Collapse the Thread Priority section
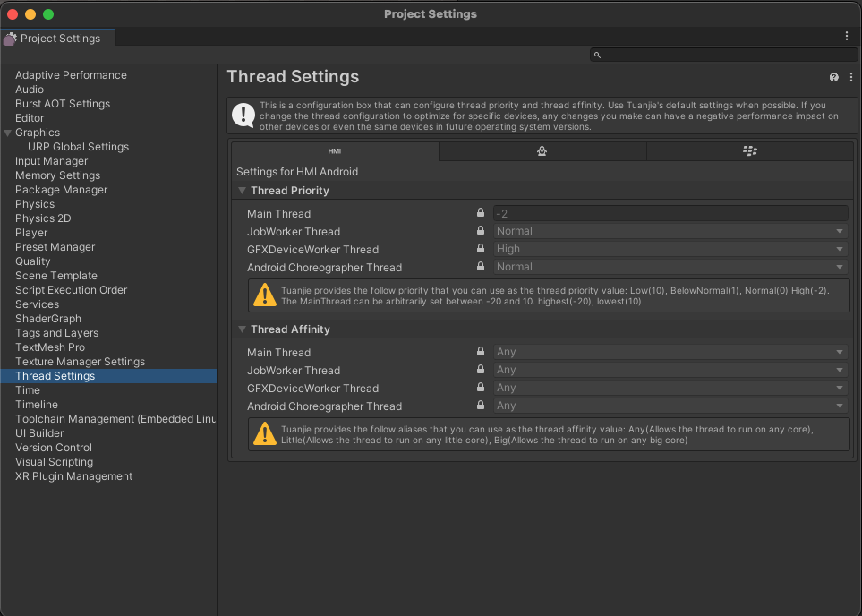The width and height of the screenshot is (862, 616). click(x=240, y=190)
